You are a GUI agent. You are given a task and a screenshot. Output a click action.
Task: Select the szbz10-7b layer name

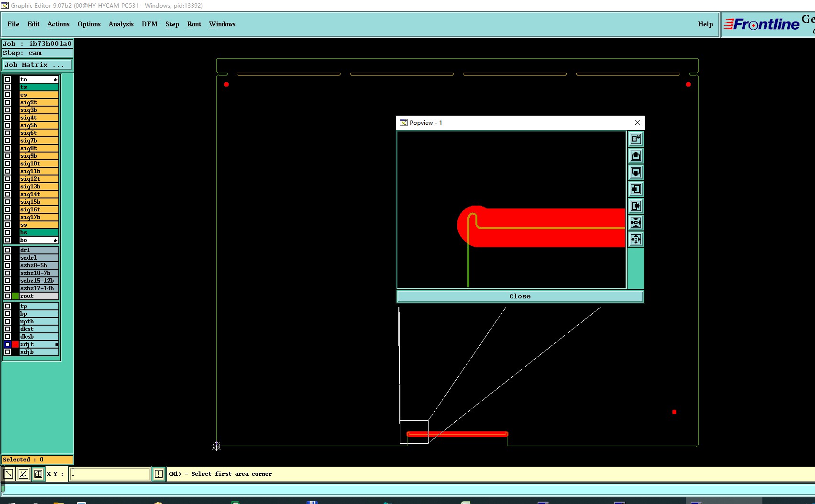pyautogui.click(x=39, y=273)
